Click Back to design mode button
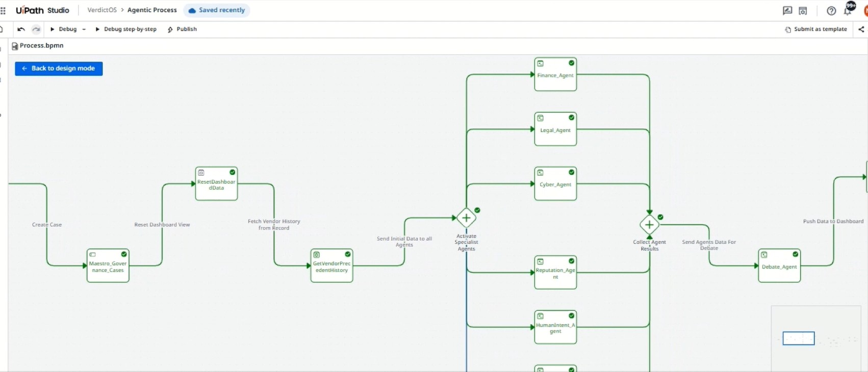868x372 pixels. (x=59, y=68)
